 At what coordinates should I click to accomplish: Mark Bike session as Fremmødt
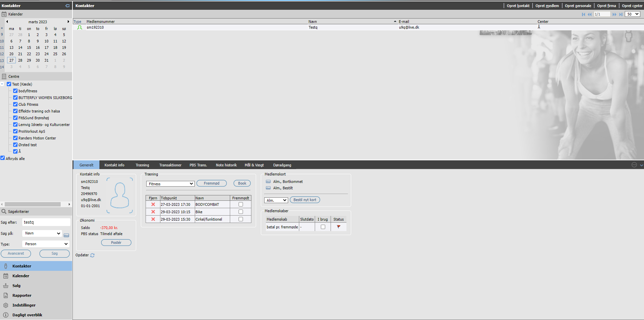(241, 212)
